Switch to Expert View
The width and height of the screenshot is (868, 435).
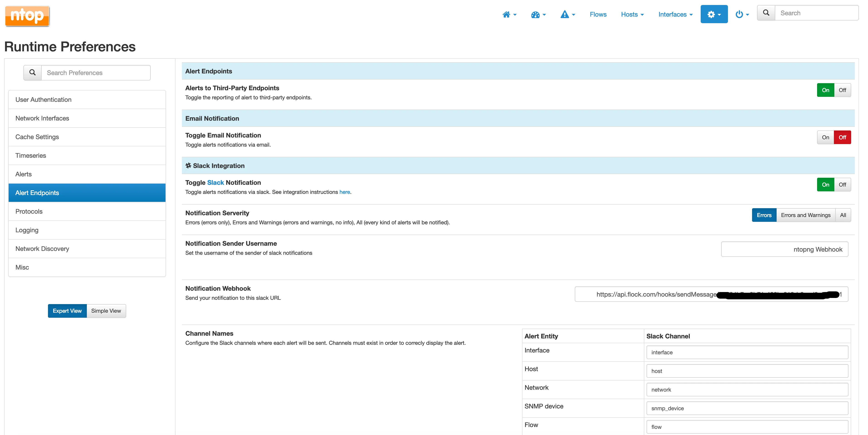(67, 311)
